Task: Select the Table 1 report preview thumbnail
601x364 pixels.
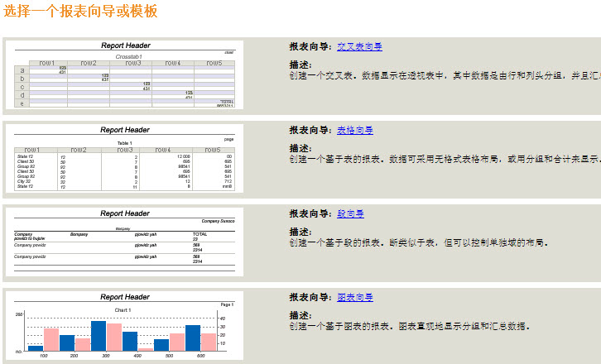Action: click(124, 159)
